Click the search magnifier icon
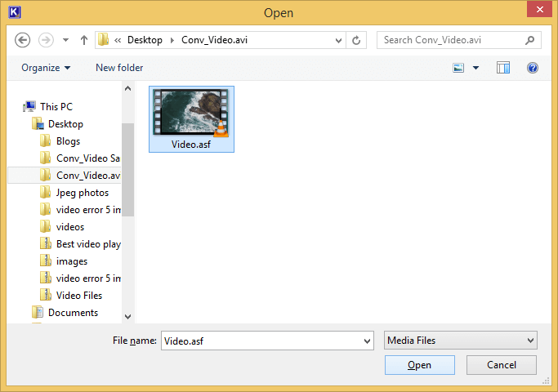This screenshot has width=558, height=392. 530,40
